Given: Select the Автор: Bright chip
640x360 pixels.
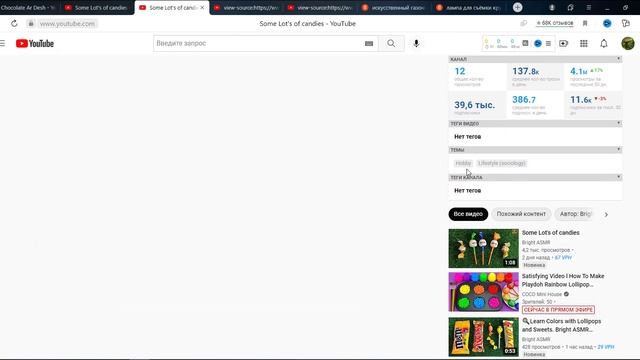Looking at the screenshot, I should click(x=575, y=214).
